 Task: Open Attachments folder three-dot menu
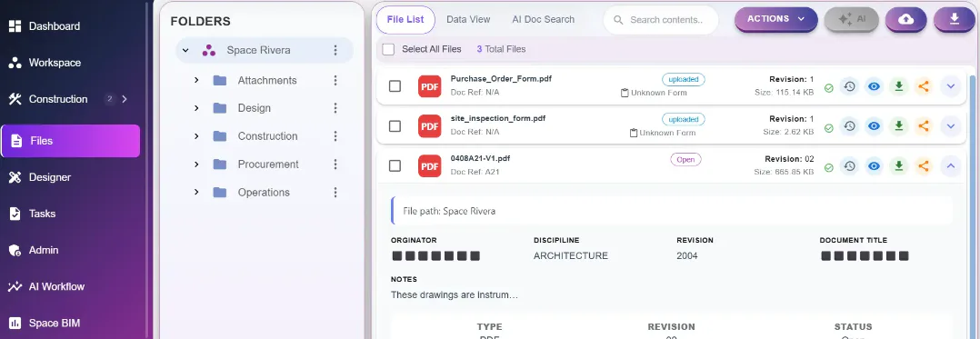tap(335, 80)
